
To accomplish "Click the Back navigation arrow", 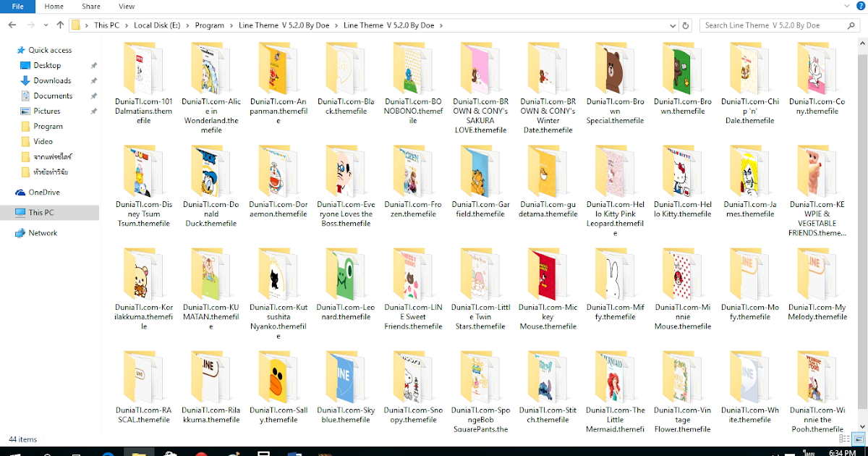I will pos(12,25).
